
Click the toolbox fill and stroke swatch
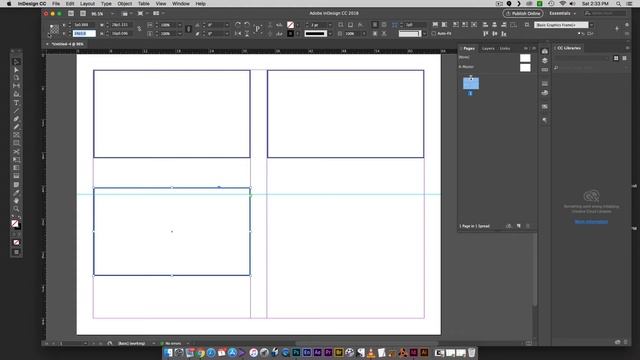[x=16, y=224]
